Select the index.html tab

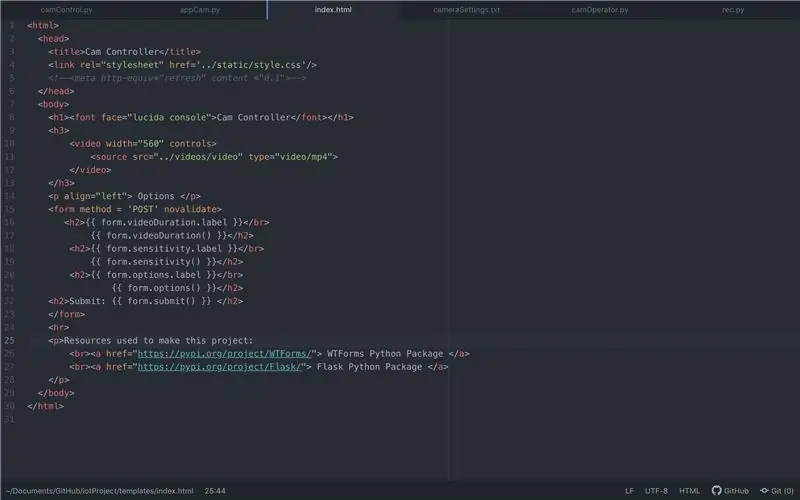333,10
